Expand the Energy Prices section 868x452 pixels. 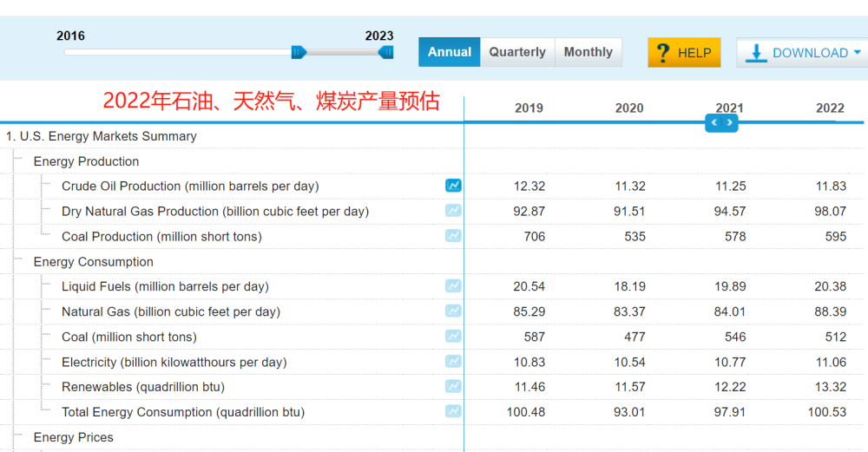click(x=73, y=437)
